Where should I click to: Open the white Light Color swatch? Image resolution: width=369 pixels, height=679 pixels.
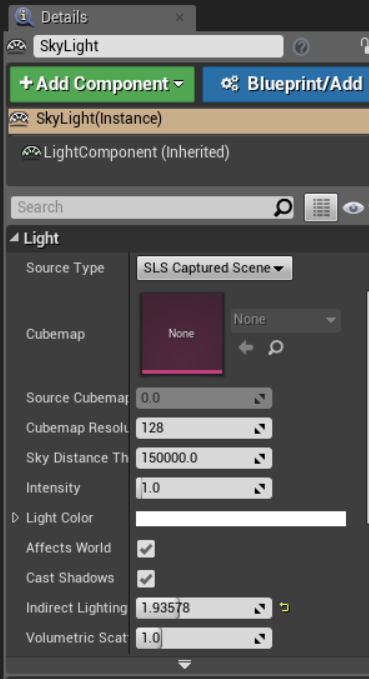(241, 518)
